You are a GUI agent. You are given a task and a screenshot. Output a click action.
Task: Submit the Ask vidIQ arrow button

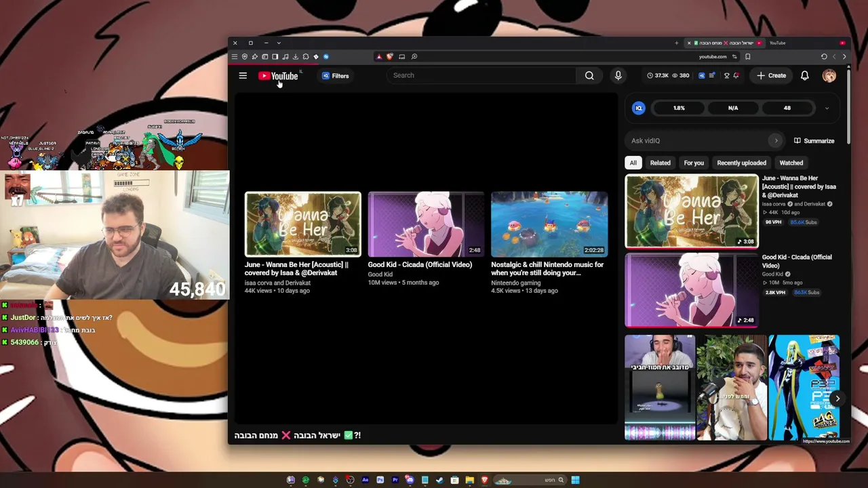click(x=776, y=141)
